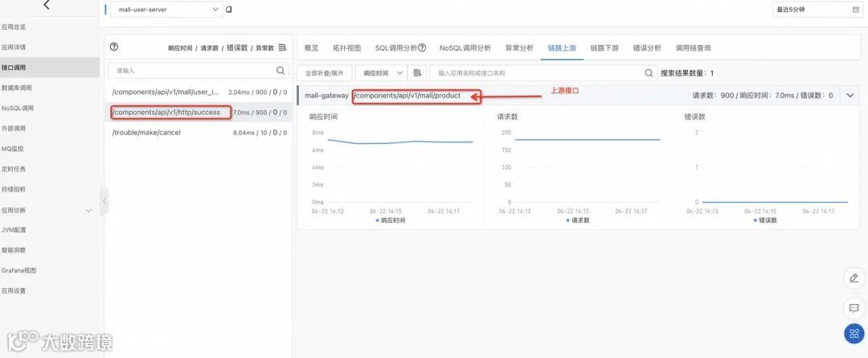Select the 链路上游 tab
Image resolution: width=868 pixels, height=358 pixels.
562,48
